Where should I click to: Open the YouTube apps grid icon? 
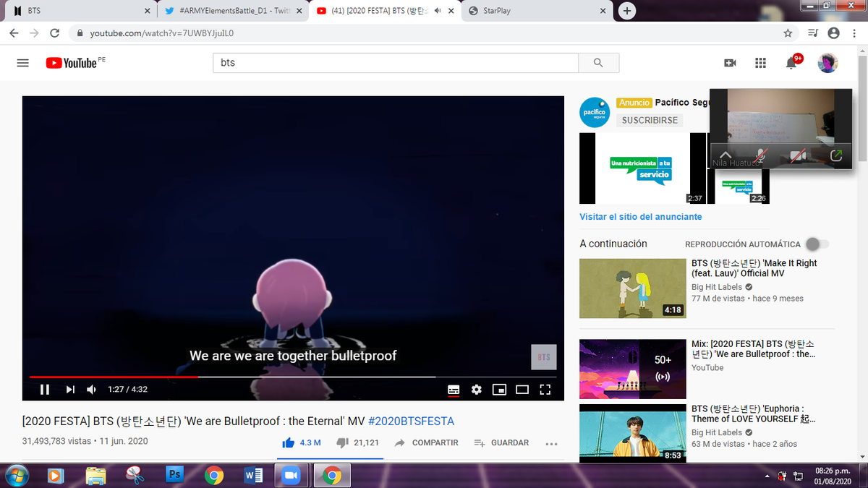pos(760,63)
